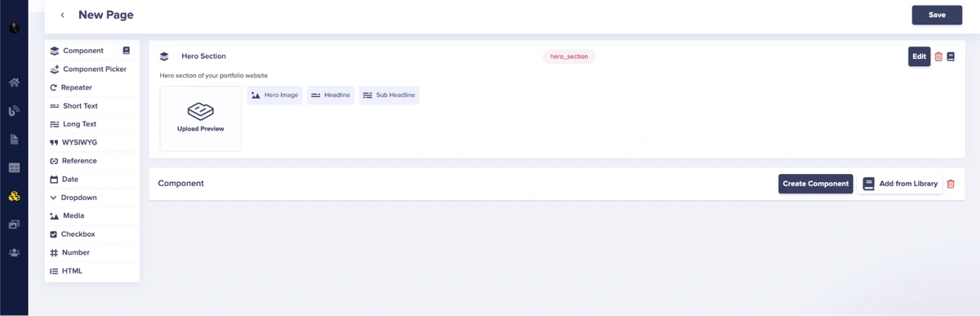The height and width of the screenshot is (316, 980).
Task: Click the Create Component button
Action: (816, 184)
